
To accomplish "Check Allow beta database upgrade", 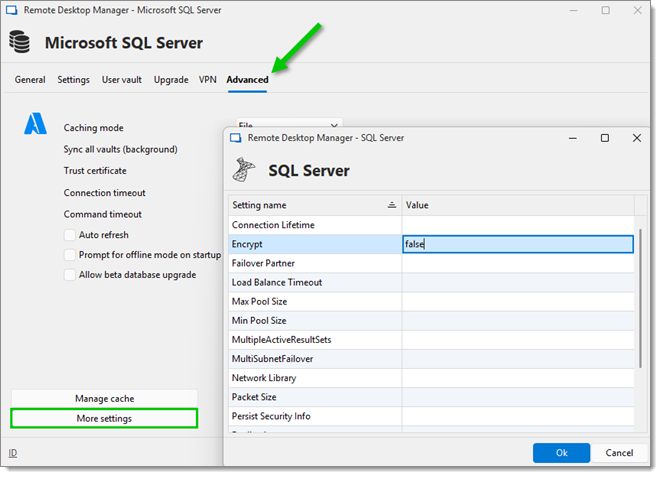I will coord(70,275).
